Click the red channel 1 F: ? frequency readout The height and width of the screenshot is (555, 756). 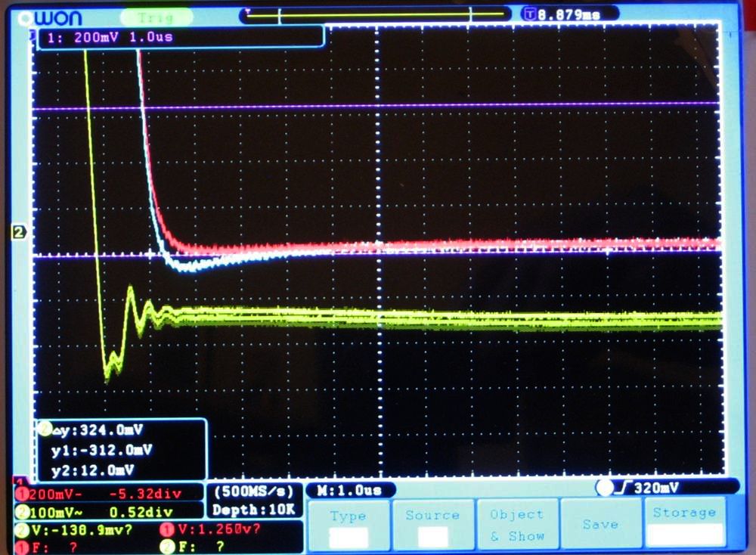(x=53, y=547)
